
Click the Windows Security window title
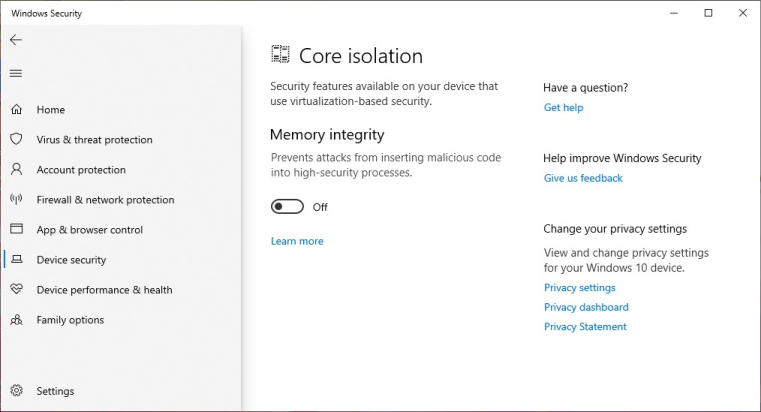[47, 14]
